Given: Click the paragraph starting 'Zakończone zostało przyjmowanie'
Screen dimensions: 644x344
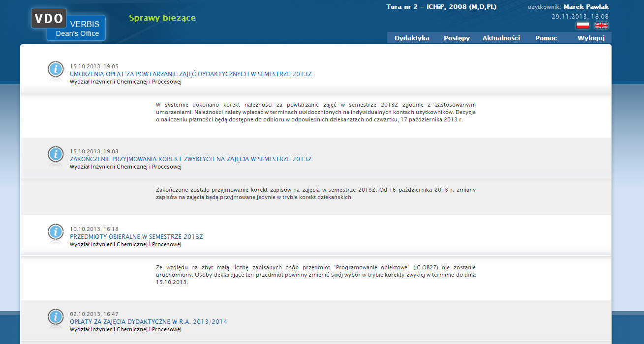Looking at the screenshot, I should [x=316, y=194].
